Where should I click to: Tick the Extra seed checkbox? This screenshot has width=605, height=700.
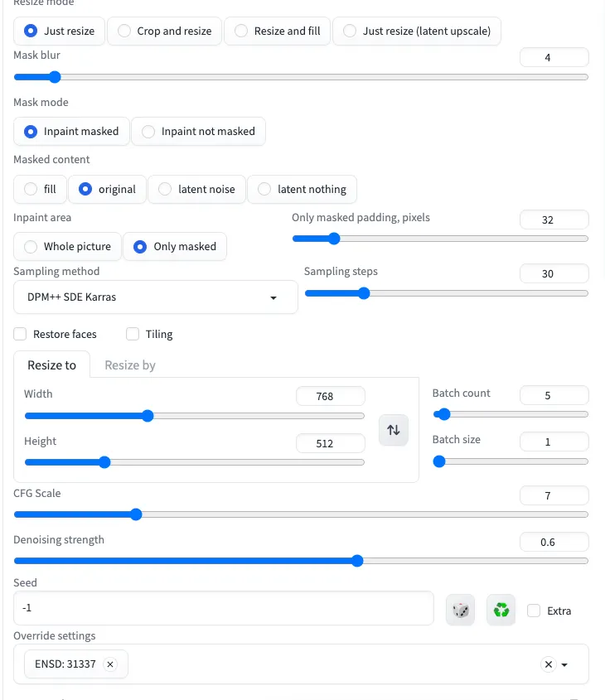tap(534, 611)
